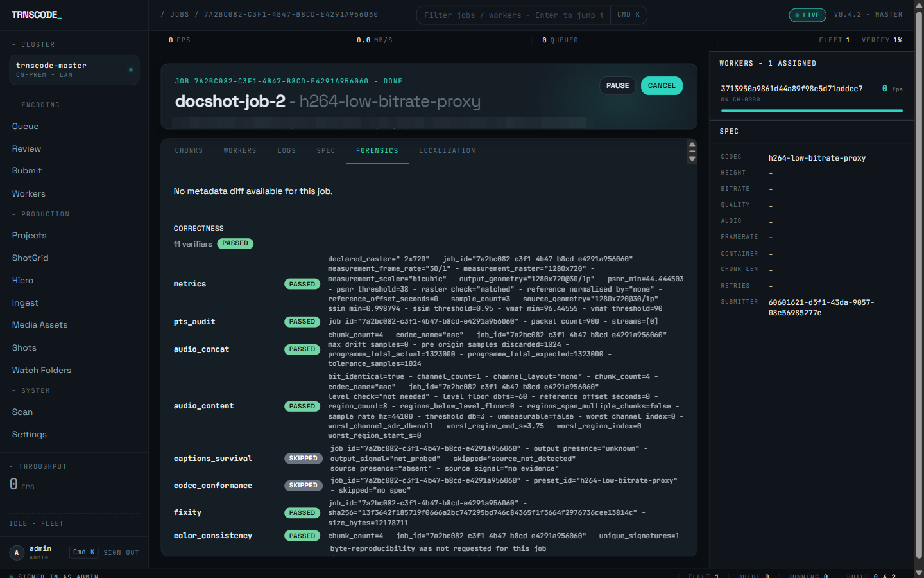Click the h264-low-bitrate-proxy codec value
This screenshot has width=924, height=578.
pyautogui.click(x=817, y=158)
